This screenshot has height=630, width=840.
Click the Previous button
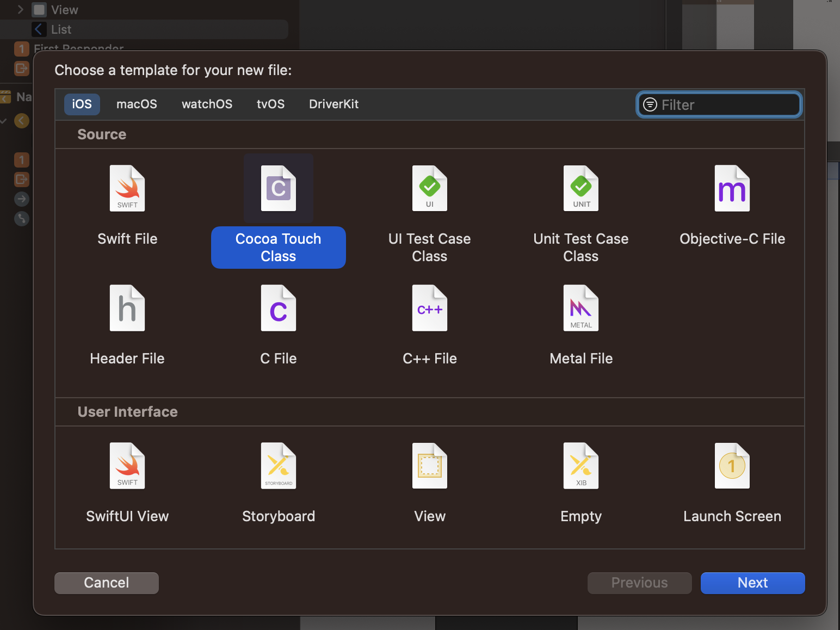(x=640, y=583)
